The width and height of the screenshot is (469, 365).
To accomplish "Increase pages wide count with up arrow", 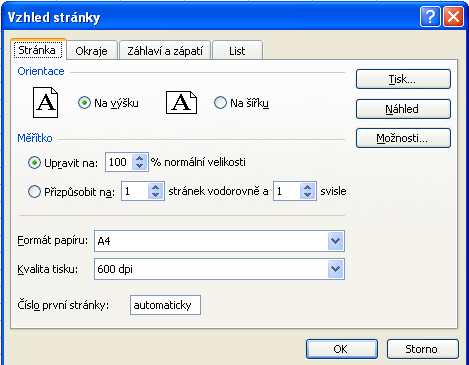I will (x=155, y=187).
